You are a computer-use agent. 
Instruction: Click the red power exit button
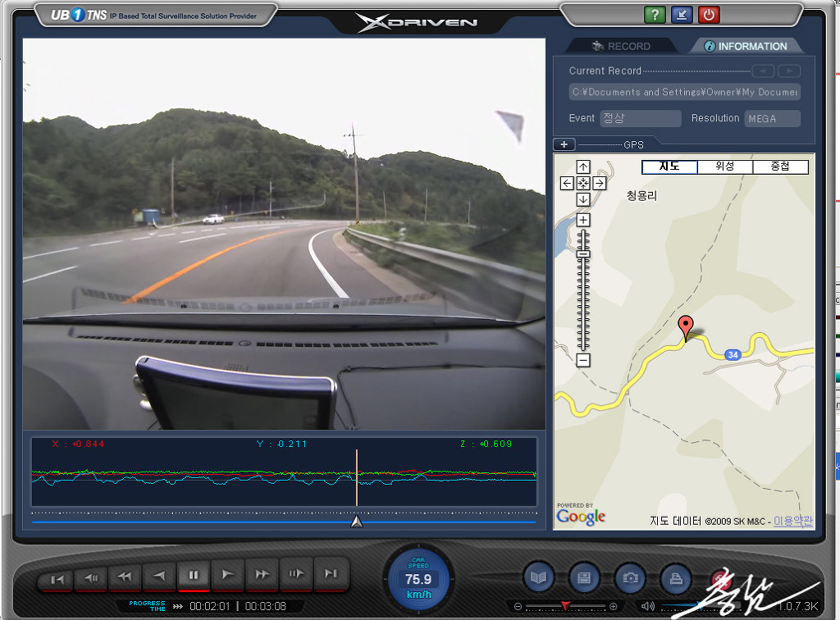click(708, 15)
